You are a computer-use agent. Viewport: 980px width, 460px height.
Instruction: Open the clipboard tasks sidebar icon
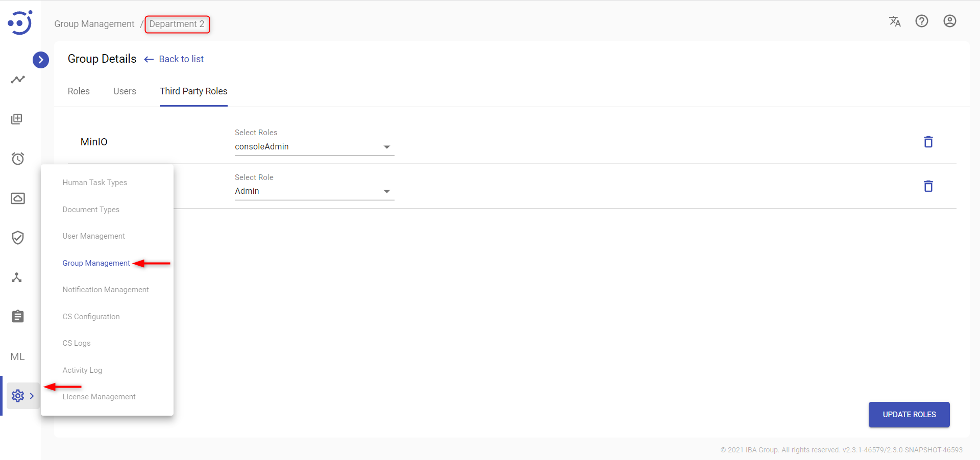18,316
